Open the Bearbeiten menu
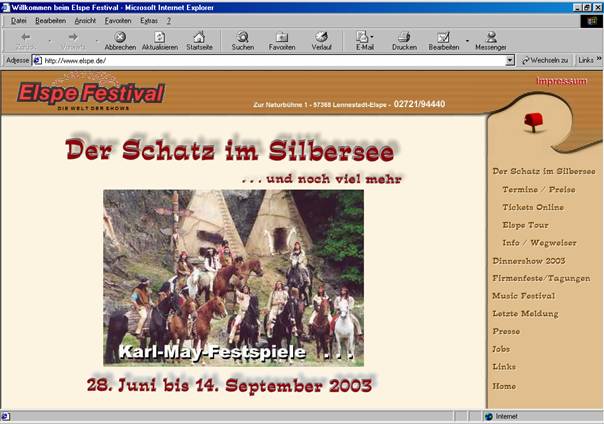 (50, 21)
